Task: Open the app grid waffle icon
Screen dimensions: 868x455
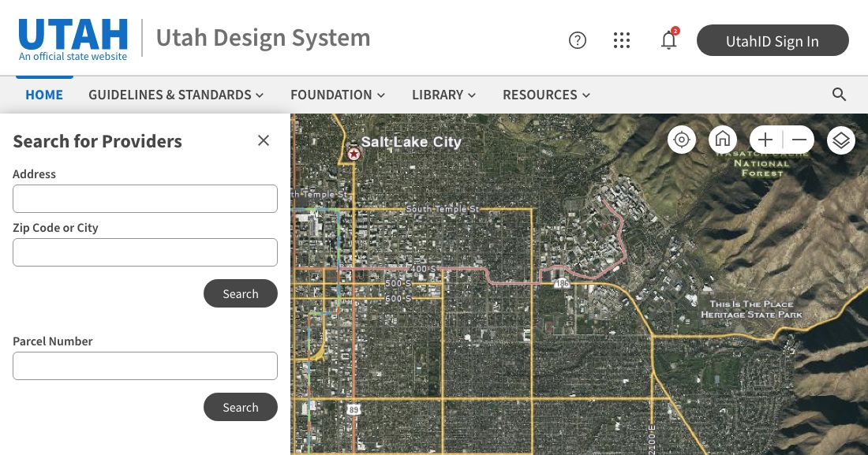Action: (622, 39)
